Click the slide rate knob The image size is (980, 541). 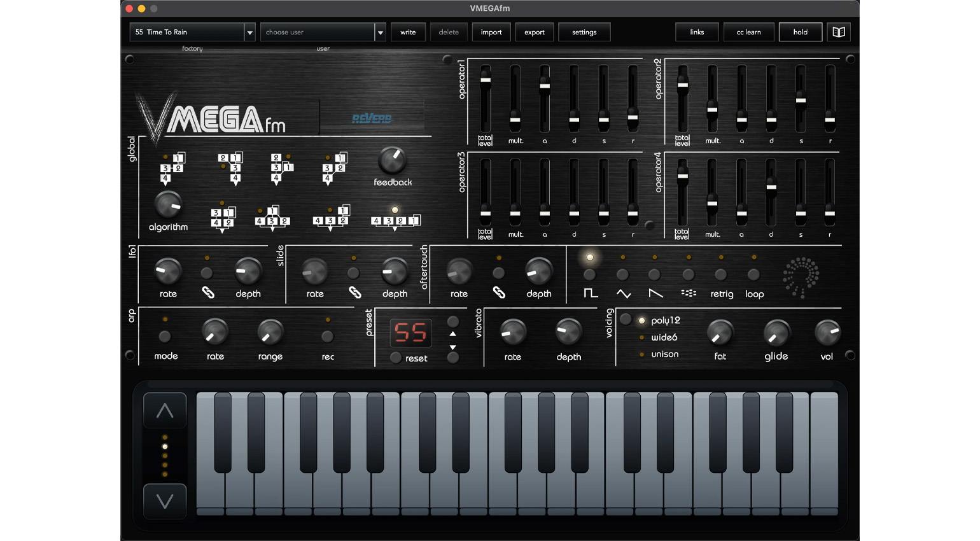point(314,271)
